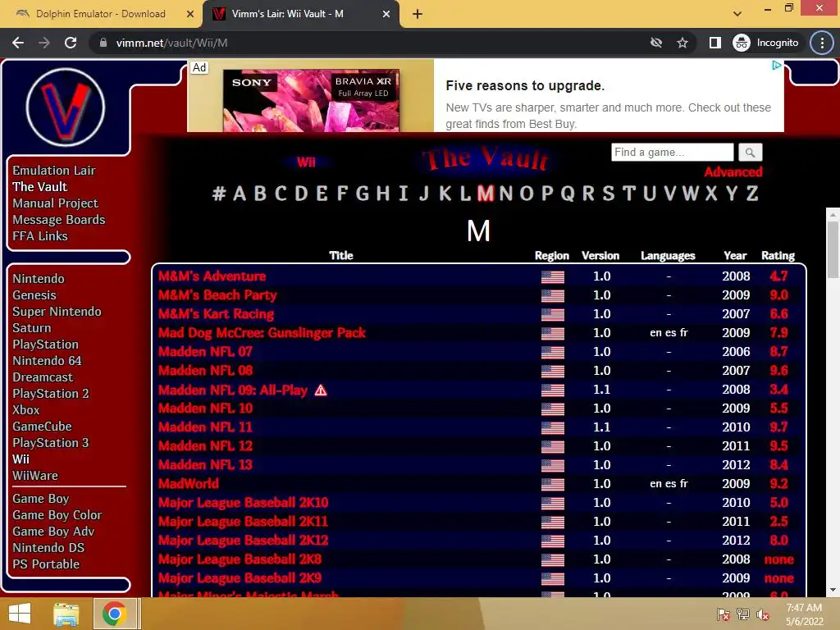Viewport: 840px width, 630px height.
Task: Open the MadWorld game page
Action: tap(189, 484)
